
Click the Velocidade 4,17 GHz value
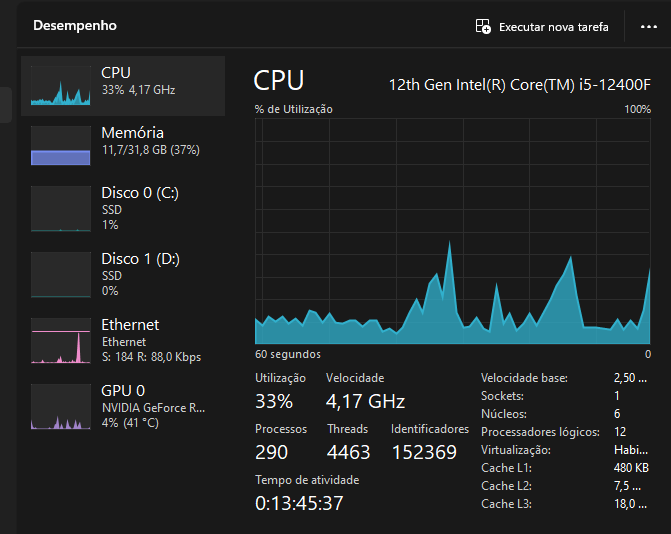click(x=365, y=401)
